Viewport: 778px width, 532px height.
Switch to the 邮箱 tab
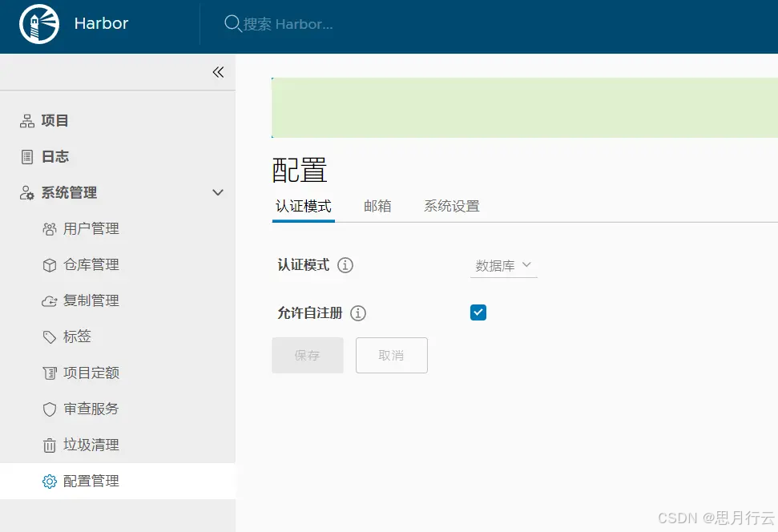[377, 206]
